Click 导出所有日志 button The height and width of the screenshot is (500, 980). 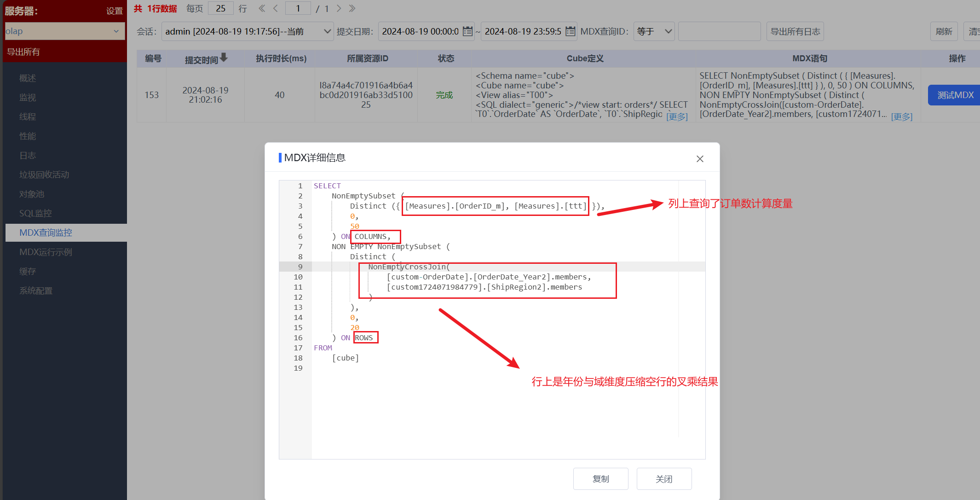tap(795, 31)
